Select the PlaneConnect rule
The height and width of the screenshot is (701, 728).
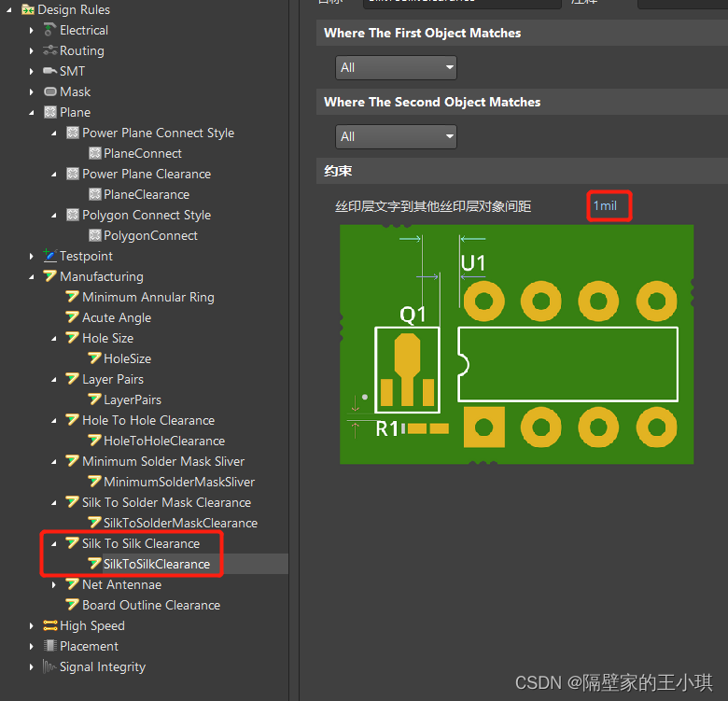[143, 153]
